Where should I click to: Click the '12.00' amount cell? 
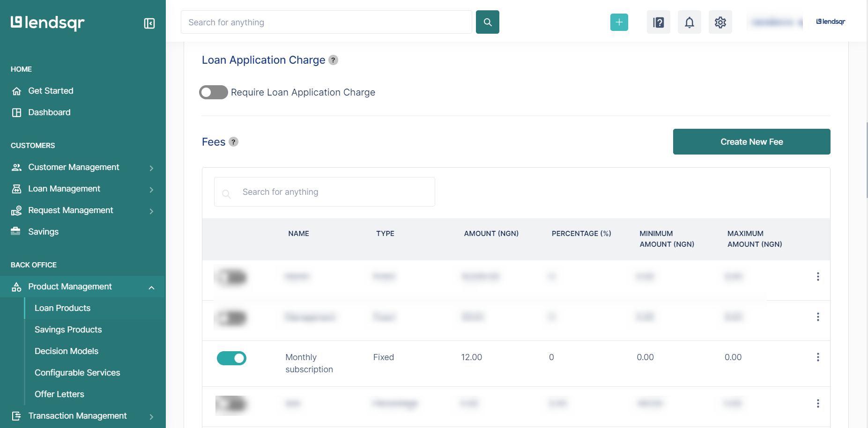(x=471, y=357)
